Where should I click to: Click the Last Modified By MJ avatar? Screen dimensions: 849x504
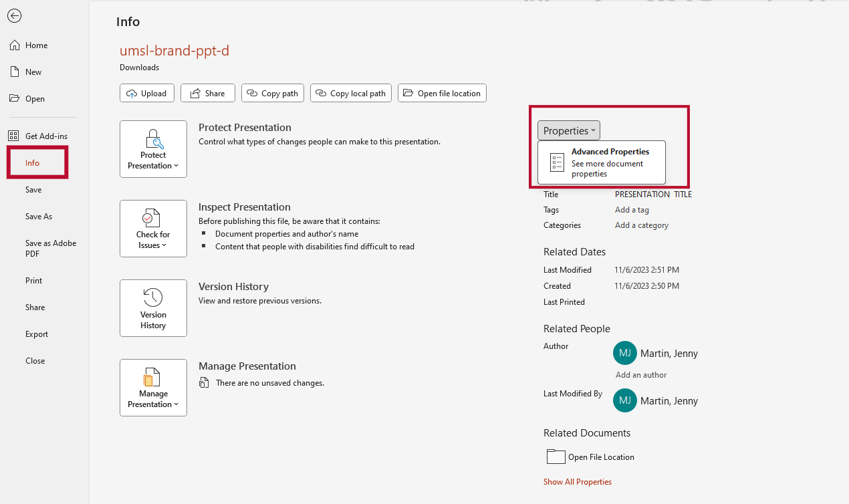pos(624,400)
